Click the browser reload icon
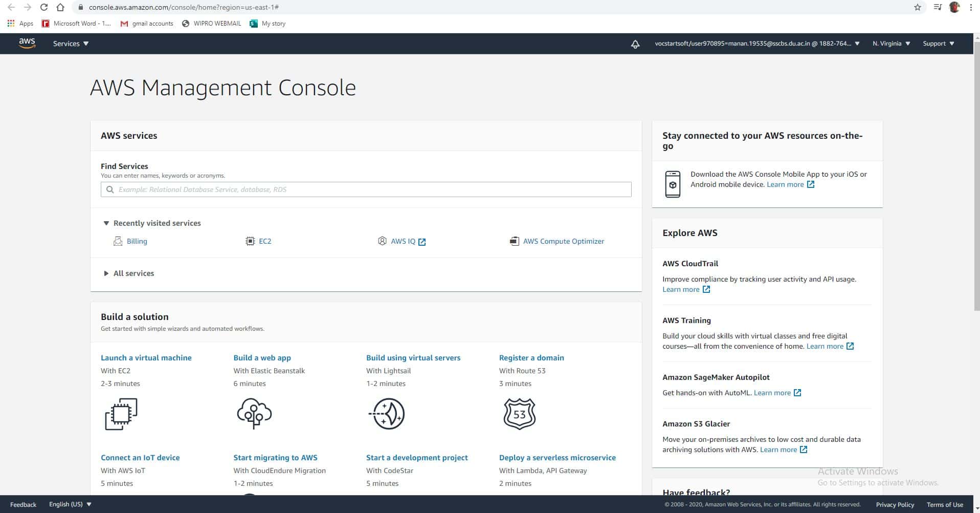The image size is (980, 513). coord(44,7)
